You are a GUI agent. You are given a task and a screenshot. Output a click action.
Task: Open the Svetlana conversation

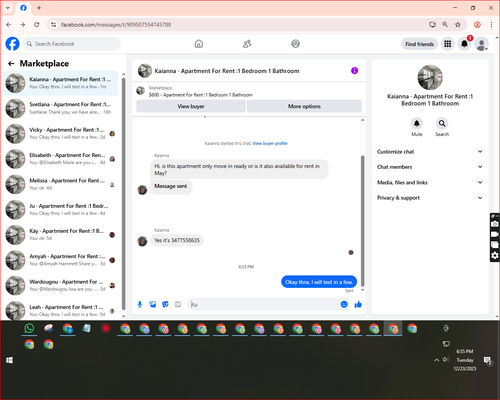(61, 108)
